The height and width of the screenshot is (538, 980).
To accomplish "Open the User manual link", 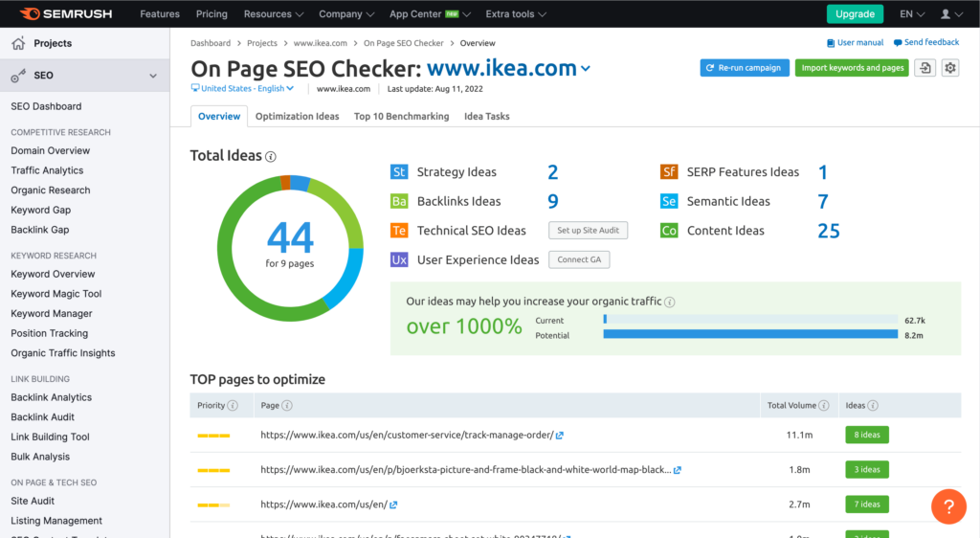I will 855,42.
